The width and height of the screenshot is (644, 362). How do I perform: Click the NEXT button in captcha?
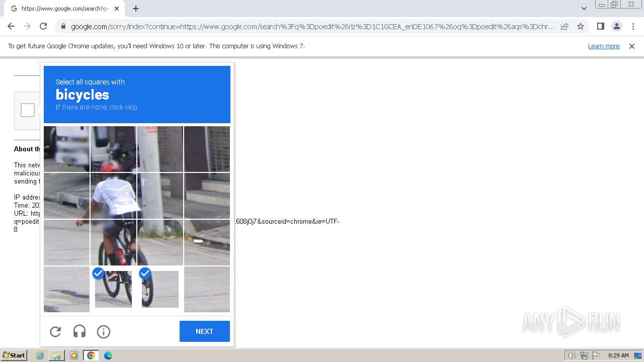coord(205,331)
